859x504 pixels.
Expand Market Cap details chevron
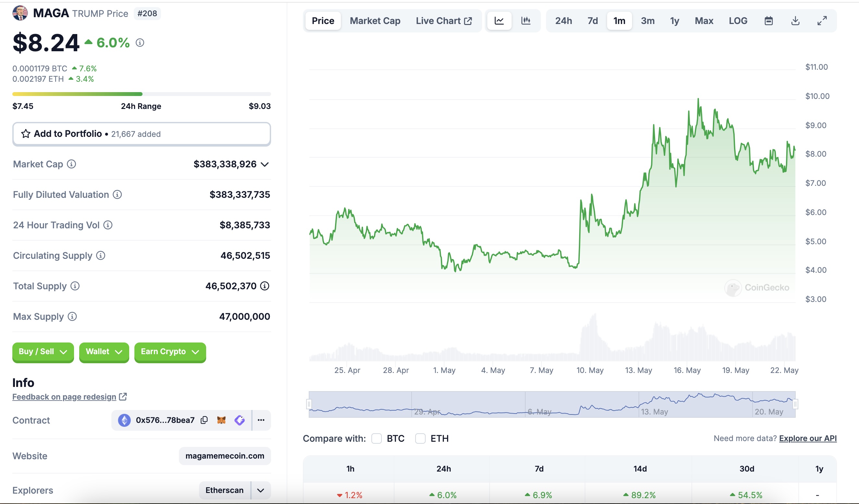point(265,164)
